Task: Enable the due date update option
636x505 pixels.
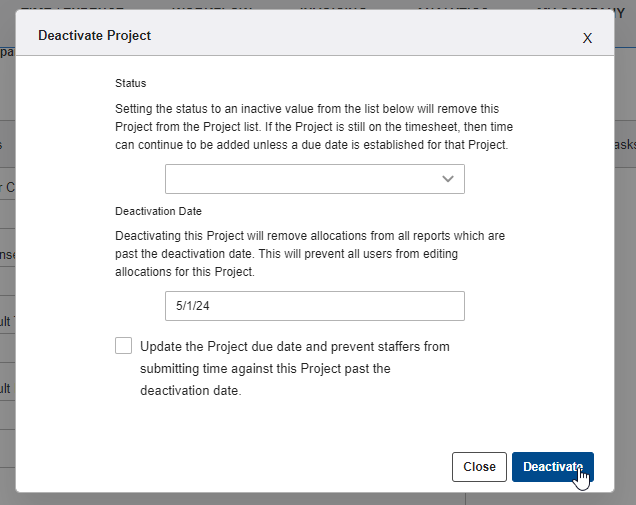Action: 124,346
